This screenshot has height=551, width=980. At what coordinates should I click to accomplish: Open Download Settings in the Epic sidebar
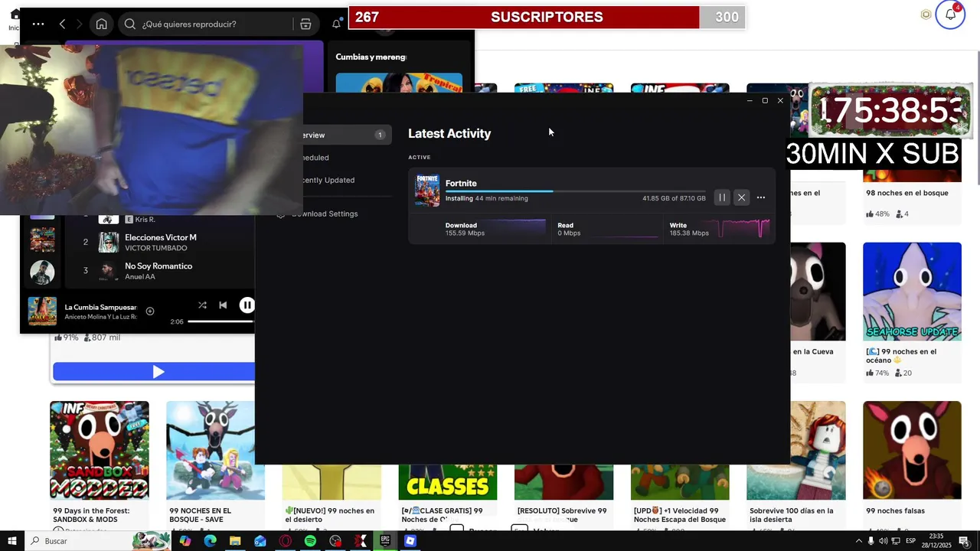(325, 214)
